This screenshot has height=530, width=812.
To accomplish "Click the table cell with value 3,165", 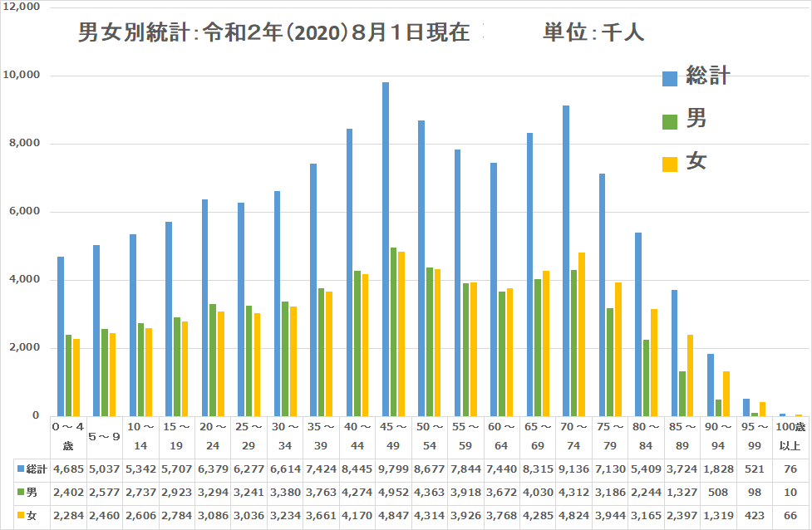I will pyautogui.click(x=646, y=516).
